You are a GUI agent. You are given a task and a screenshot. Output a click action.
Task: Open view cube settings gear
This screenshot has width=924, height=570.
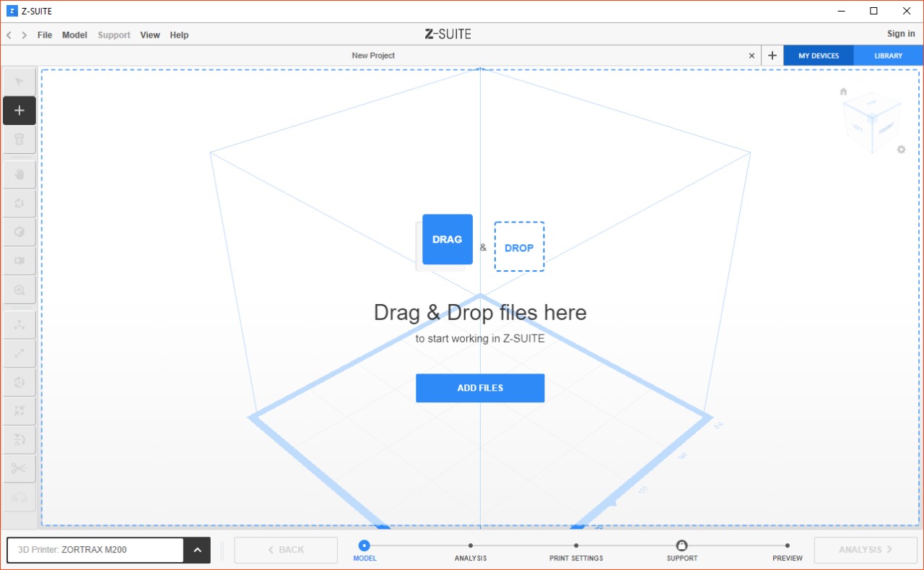pos(901,150)
